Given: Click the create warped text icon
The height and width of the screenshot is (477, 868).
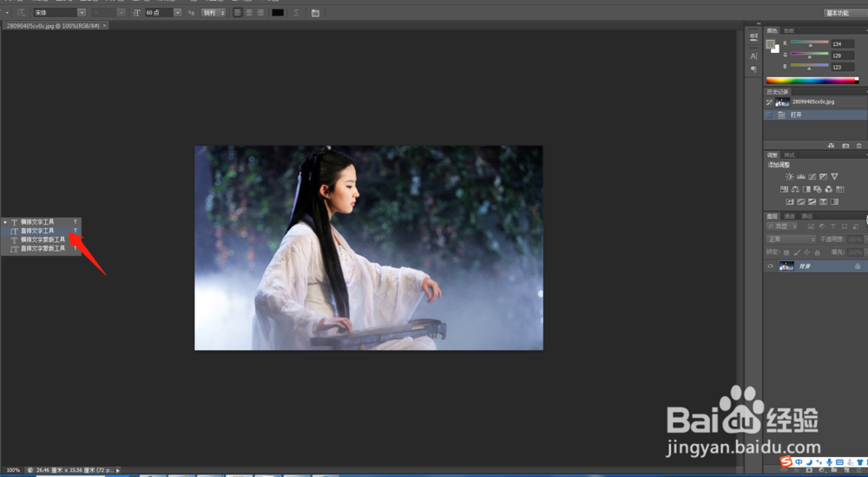Looking at the screenshot, I should [x=296, y=12].
